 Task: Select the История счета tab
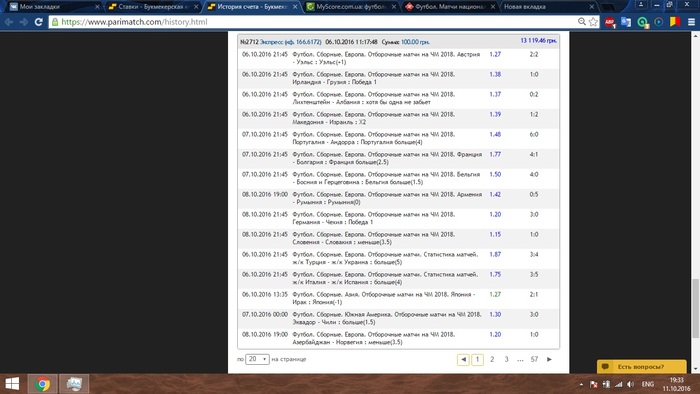(251, 7)
